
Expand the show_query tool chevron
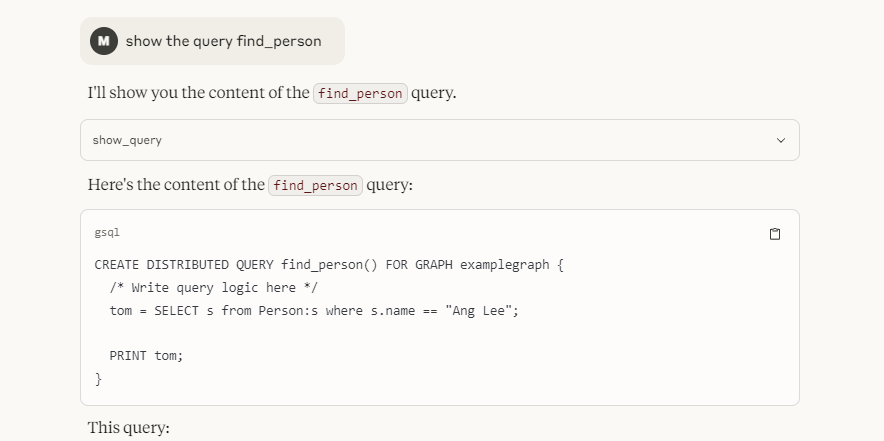pos(781,141)
